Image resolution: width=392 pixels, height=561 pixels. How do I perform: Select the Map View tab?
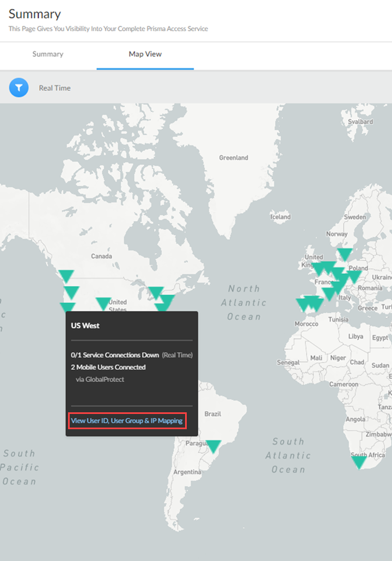pyautogui.click(x=145, y=54)
